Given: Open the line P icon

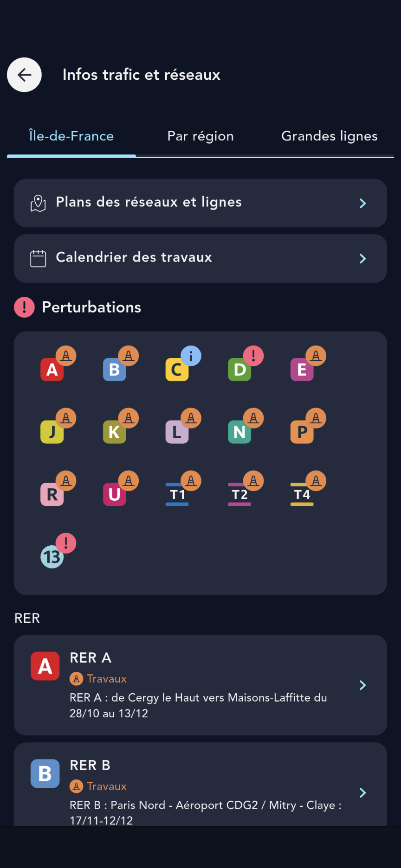Looking at the screenshot, I should click(x=302, y=432).
